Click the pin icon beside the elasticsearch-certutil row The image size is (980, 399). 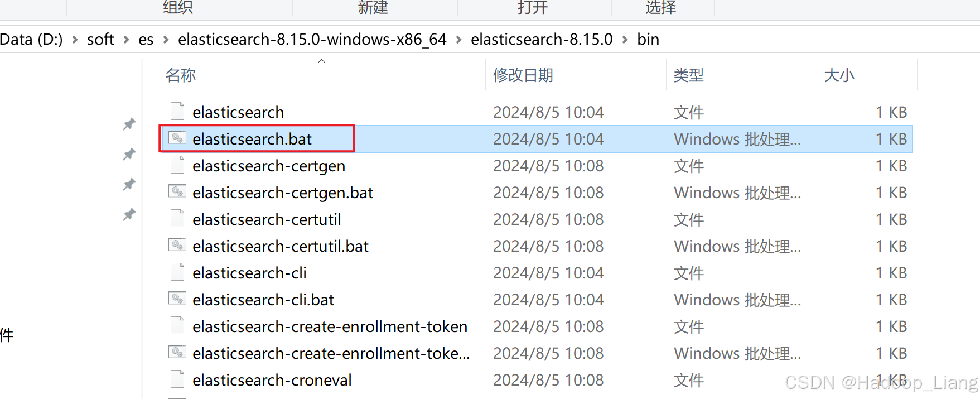point(129,214)
